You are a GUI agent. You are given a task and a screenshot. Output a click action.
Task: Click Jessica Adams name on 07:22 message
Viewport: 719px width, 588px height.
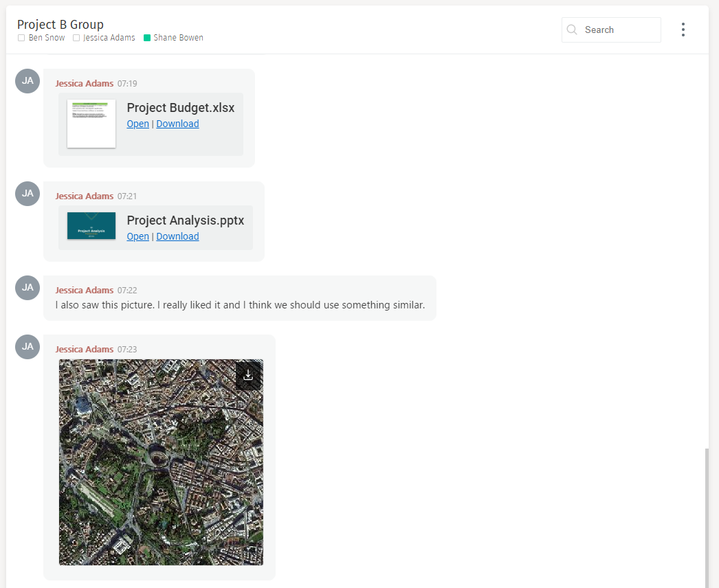(x=85, y=290)
